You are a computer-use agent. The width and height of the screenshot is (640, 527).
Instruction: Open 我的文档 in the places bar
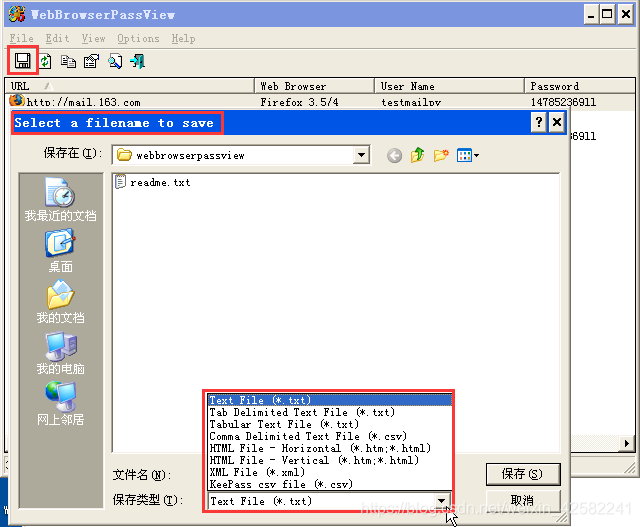point(60,301)
